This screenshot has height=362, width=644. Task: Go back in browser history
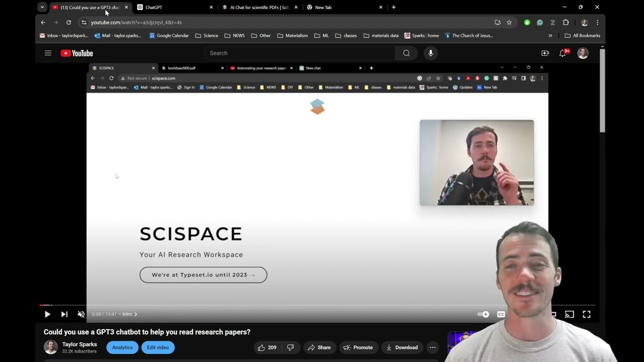[x=43, y=22]
